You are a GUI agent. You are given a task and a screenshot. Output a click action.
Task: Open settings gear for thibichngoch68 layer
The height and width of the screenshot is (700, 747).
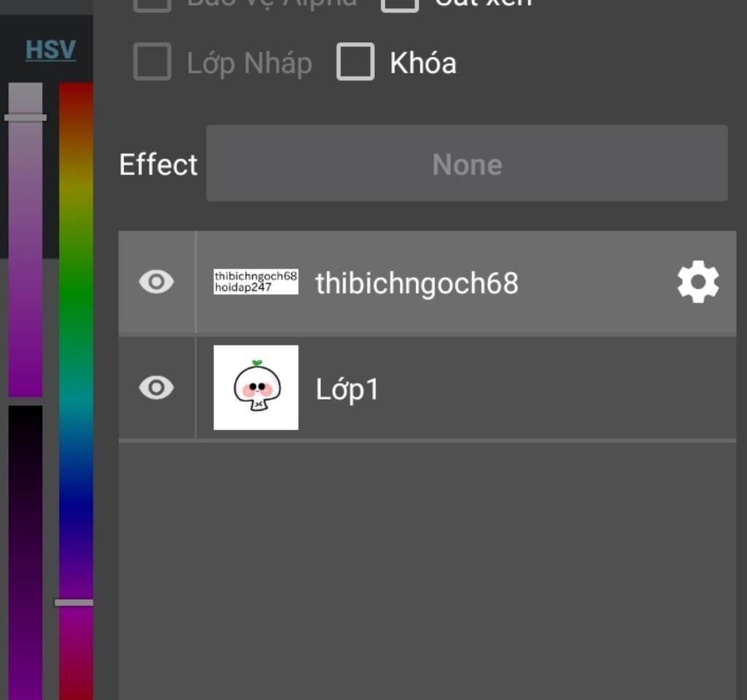(698, 282)
